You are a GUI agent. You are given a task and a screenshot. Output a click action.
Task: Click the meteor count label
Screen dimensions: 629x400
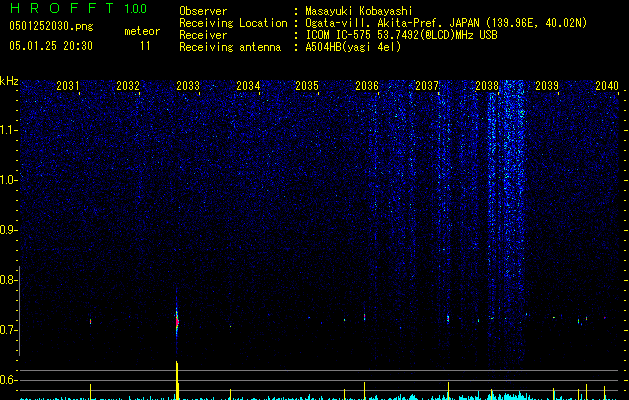coord(142,31)
